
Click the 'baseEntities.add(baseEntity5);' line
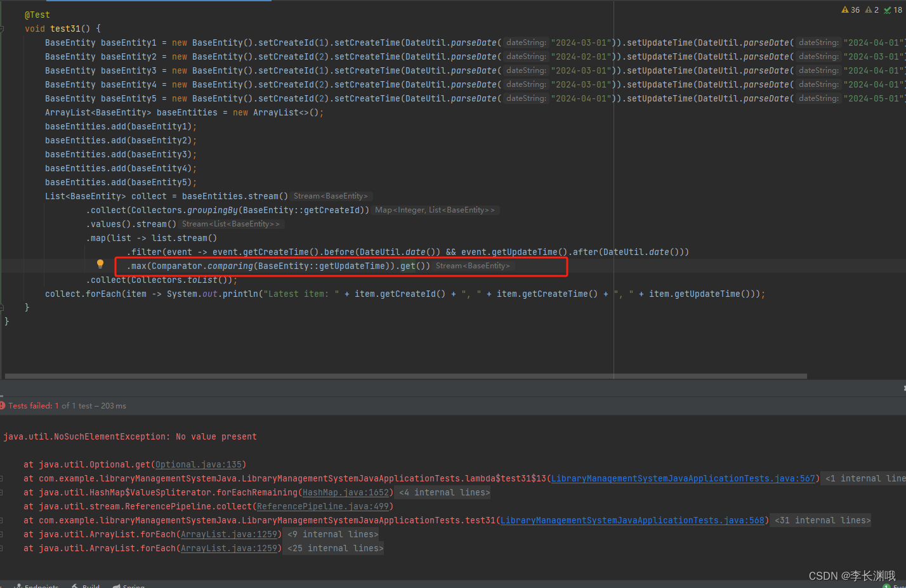[121, 182]
